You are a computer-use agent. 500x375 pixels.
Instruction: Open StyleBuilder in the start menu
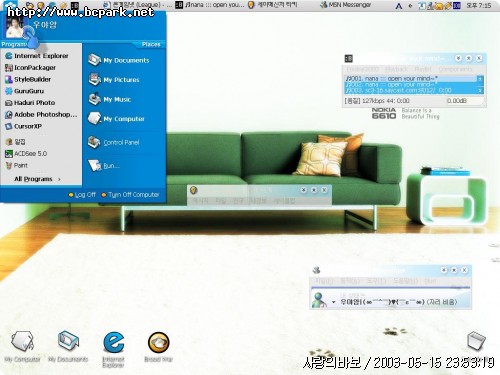[28, 79]
